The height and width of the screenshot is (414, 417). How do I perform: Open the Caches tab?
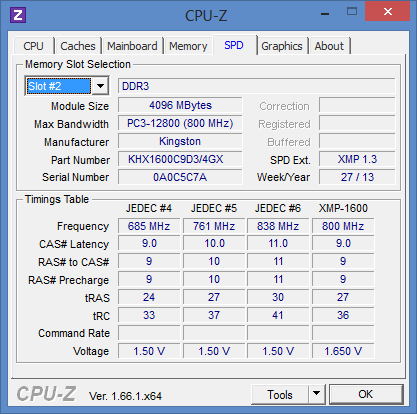click(78, 46)
